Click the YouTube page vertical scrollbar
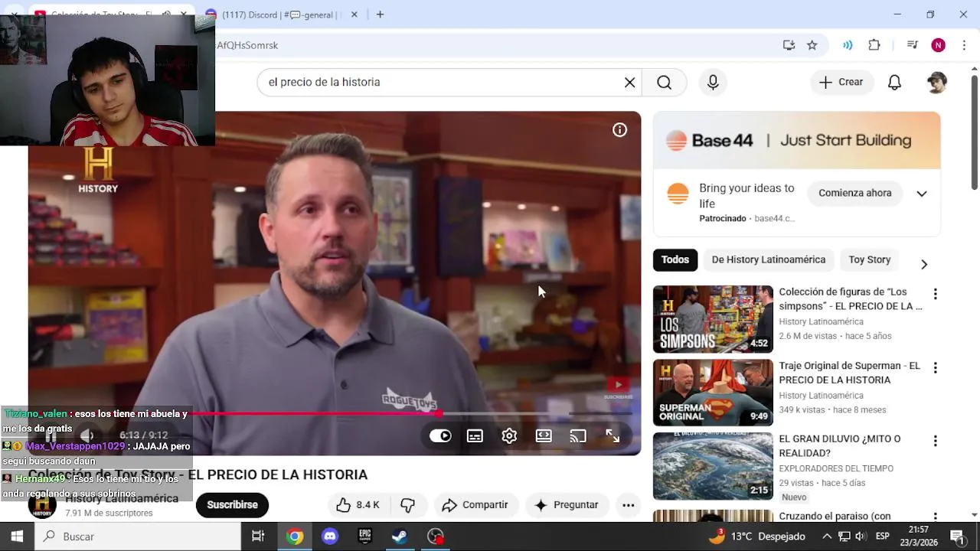The height and width of the screenshot is (551, 980). click(x=974, y=132)
